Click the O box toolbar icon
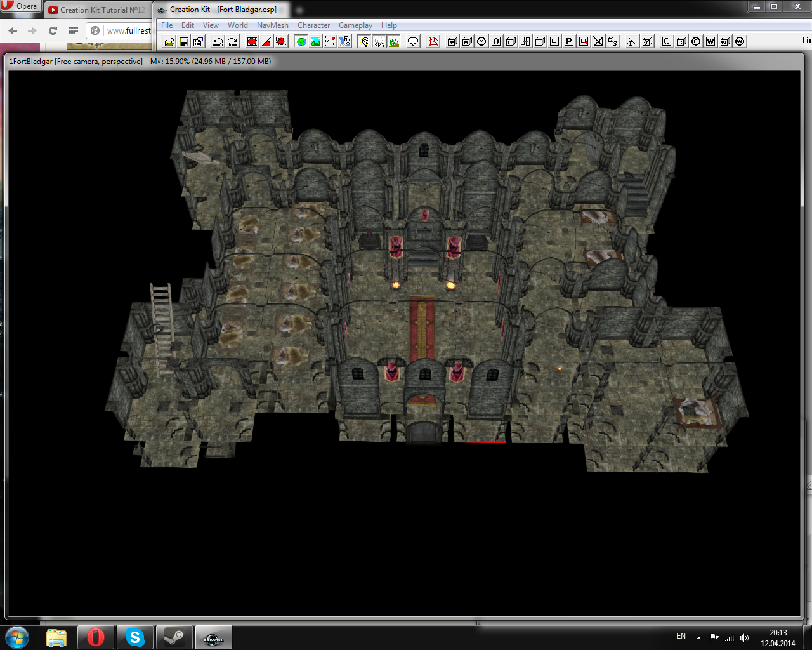The width and height of the screenshot is (812, 650). tap(511, 41)
